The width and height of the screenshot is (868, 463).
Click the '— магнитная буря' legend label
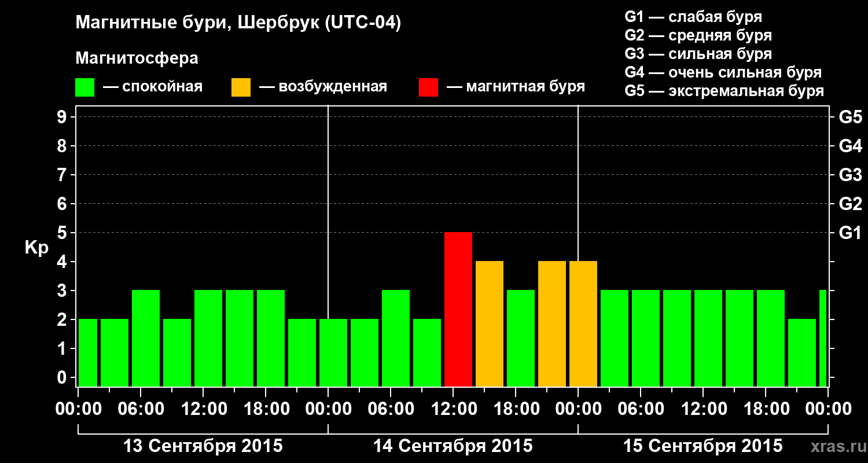[x=516, y=87]
